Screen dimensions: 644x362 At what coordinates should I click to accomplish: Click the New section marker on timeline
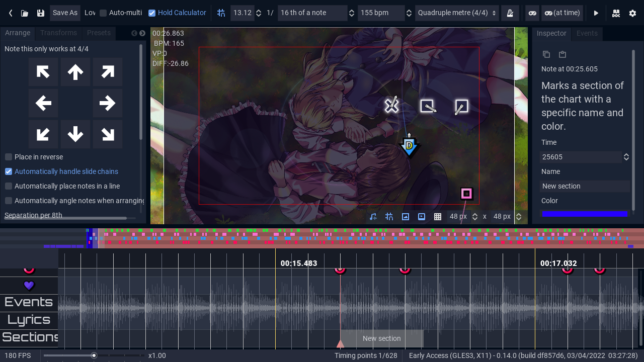coord(381,338)
